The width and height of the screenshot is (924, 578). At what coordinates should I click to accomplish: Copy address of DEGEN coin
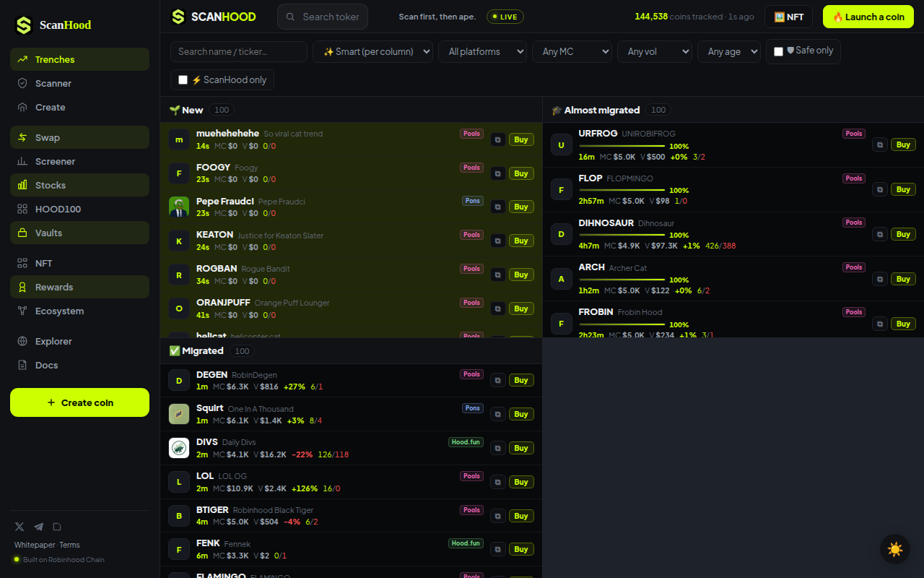coord(498,380)
